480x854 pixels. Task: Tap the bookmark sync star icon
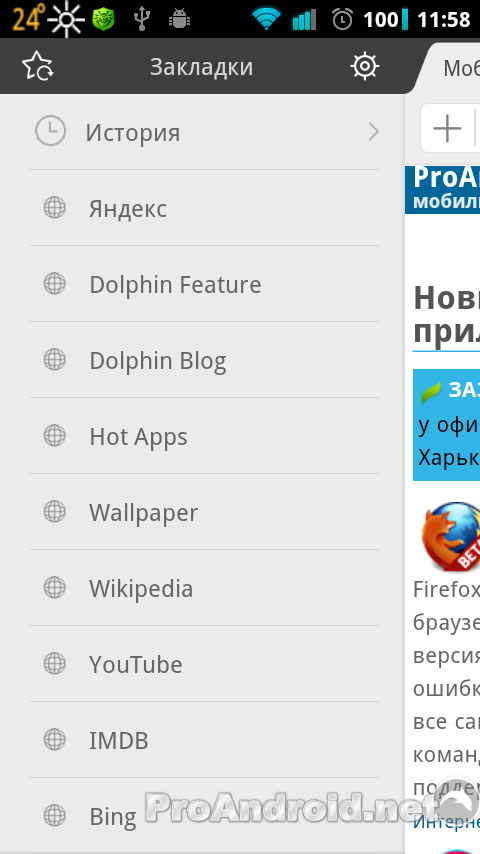point(37,67)
